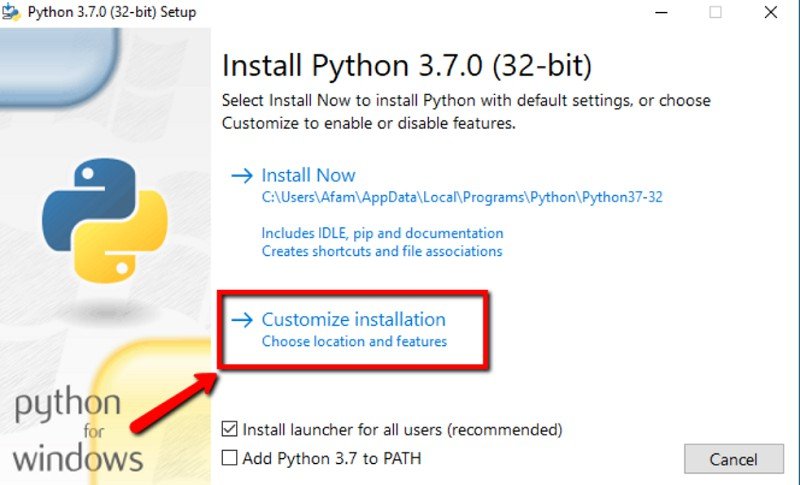The width and height of the screenshot is (800, 485).
Task: Click the Python setup icon in title bar
Action: tap(11, 12)
